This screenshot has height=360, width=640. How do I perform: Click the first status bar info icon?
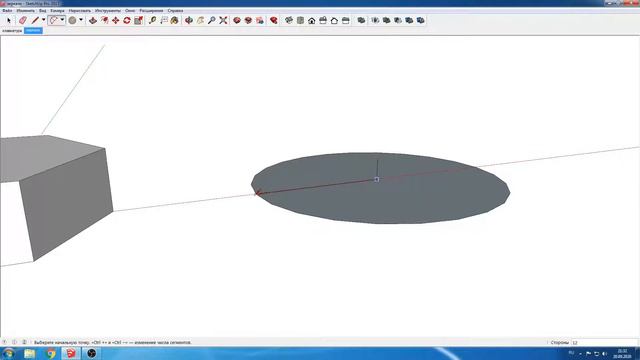(x=4, y=342)
